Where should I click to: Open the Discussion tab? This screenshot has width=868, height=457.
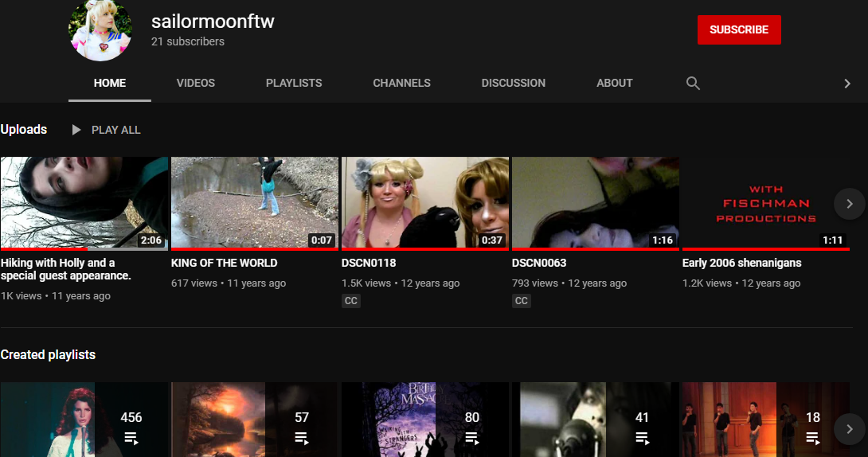pyautogui.click(x=513, y=83)
